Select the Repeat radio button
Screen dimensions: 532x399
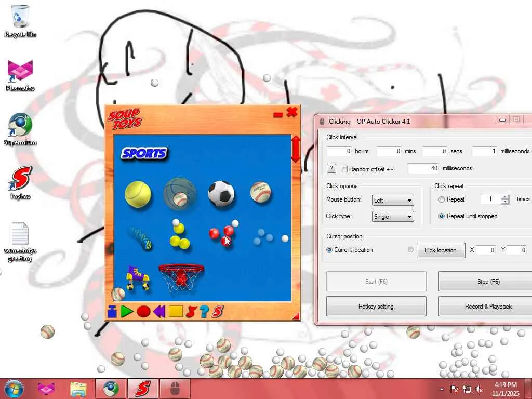(442, 199)
